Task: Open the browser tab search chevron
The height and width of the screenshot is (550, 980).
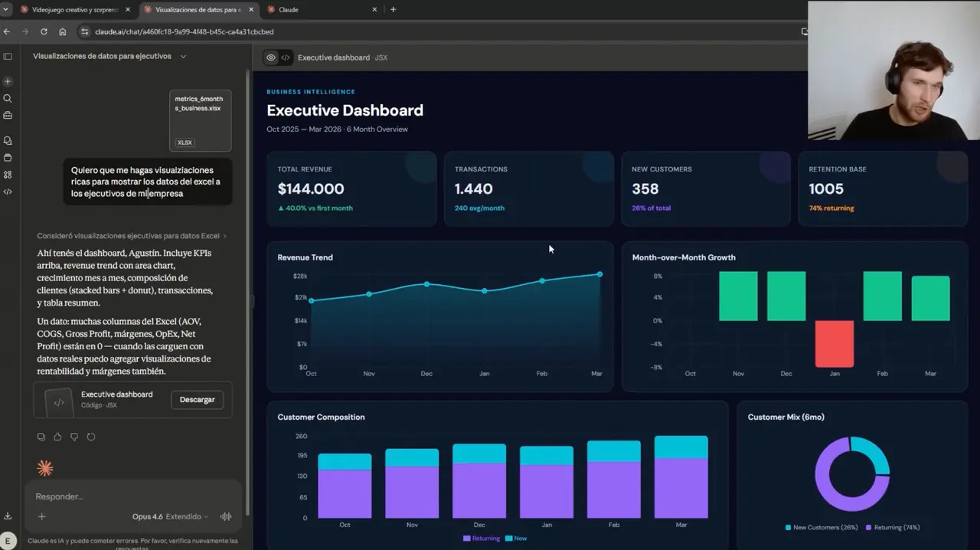Action: [x=6, y=9]
